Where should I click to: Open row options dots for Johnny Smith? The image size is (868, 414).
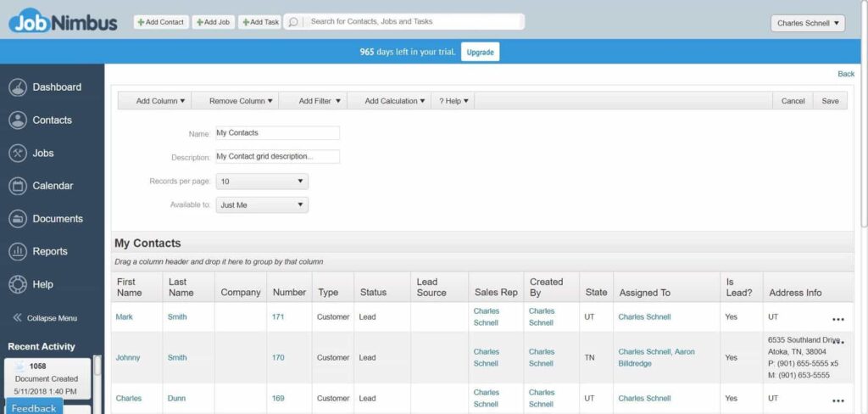tap(838, 341)
